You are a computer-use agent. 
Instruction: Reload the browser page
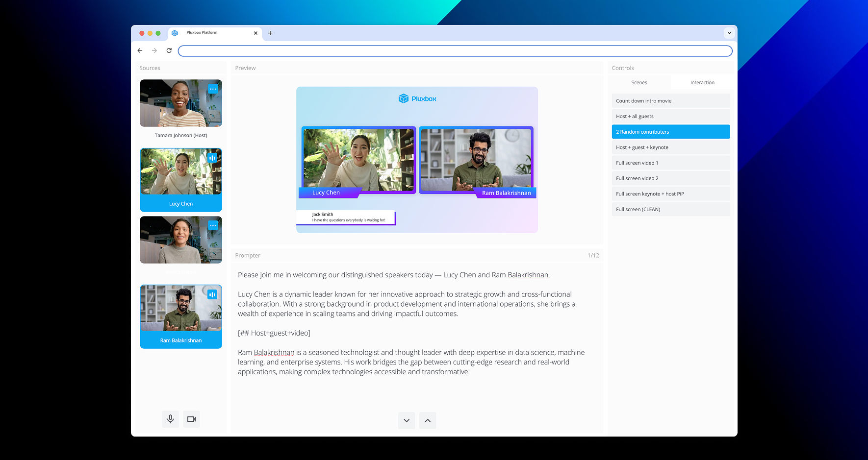[169, 51]
